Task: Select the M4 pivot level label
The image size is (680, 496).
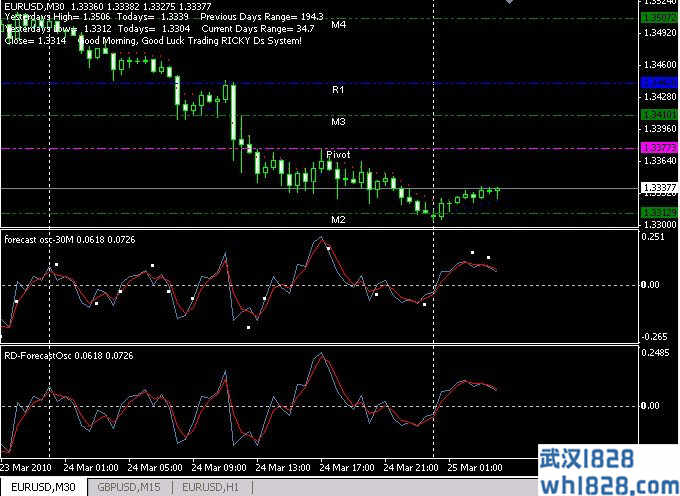Action: [338, 24]
